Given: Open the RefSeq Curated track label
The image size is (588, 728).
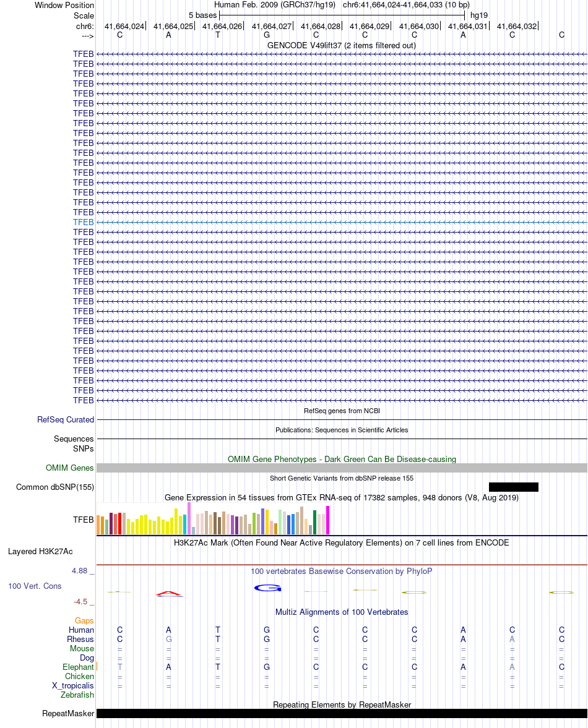Looking at the screenshot, I should click(66, 419).
